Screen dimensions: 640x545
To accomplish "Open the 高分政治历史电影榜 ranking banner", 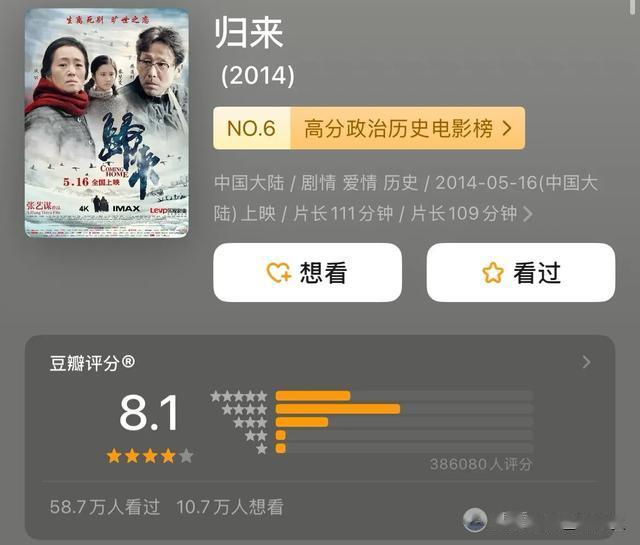I will point(369,128).
